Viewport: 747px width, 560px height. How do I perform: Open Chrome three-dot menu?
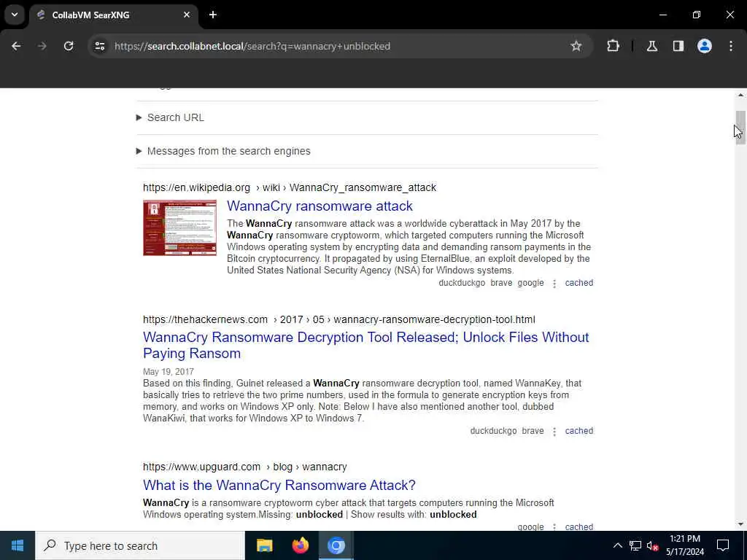731,46
